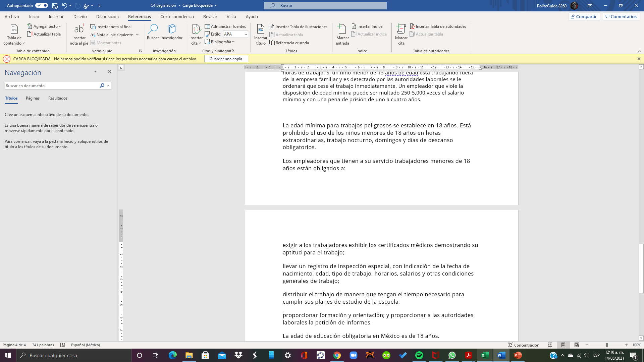Open Archivo tab
Viewport: 644px width, 362px height.
[x=12, y=16]
